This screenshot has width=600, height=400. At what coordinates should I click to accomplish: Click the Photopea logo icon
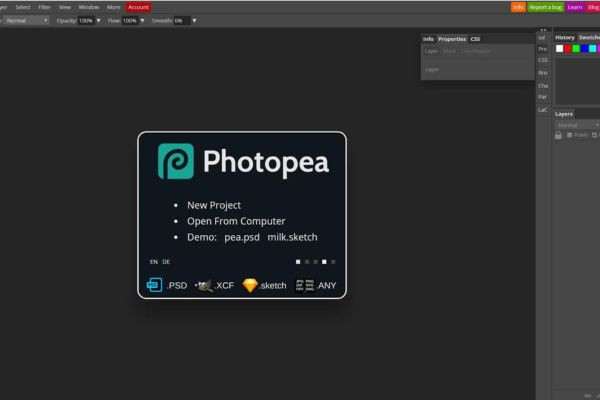(x=176, y=161)
